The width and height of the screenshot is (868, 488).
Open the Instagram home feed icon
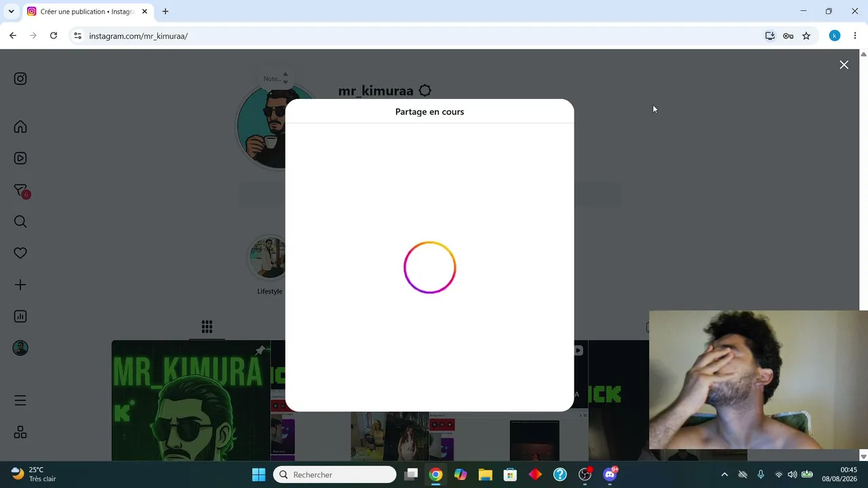(x=20, y=127)
